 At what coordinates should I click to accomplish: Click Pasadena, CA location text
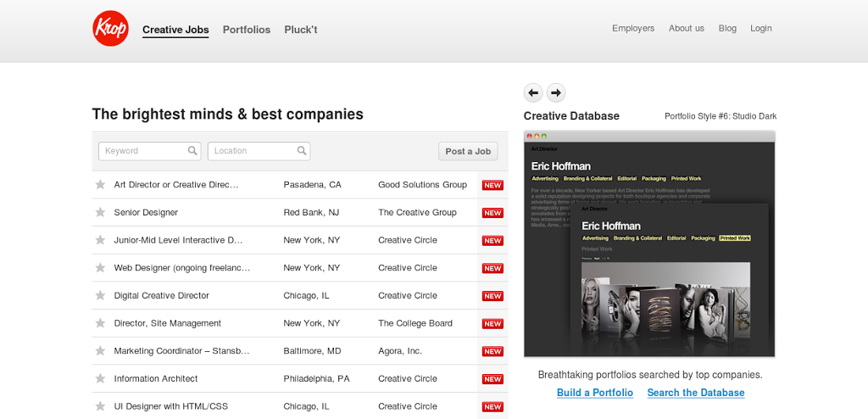(312, 185)
